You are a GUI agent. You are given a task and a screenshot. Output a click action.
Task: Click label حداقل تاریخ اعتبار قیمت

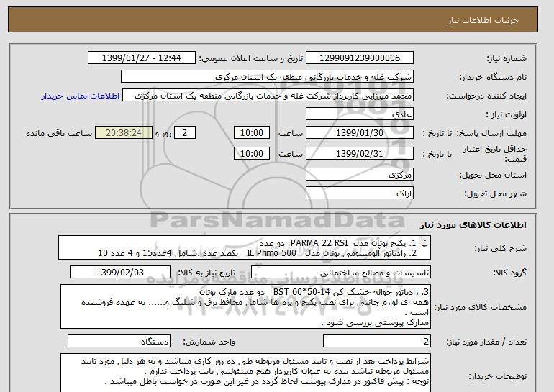[x=495, y=154]
